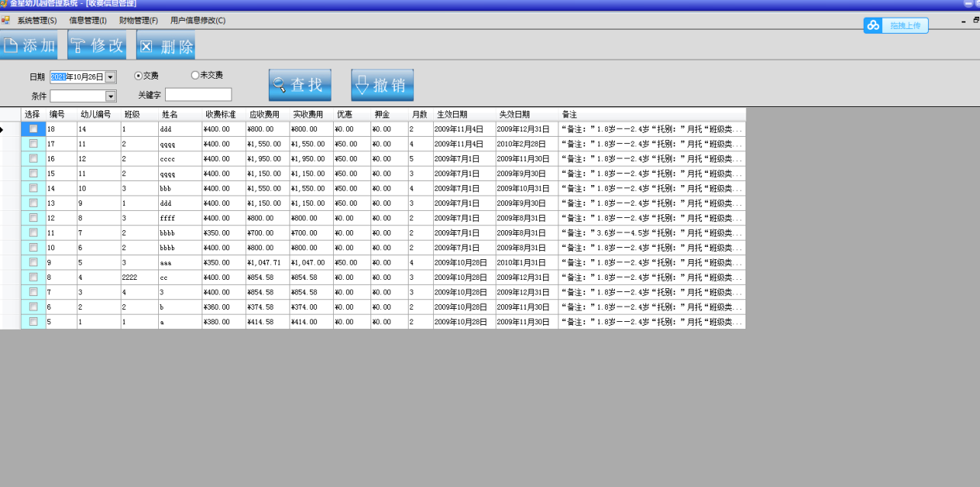This screenshot has width=980, height=487.
Task: Click name cell "cccc" in row 16
Action: pyautogui.click(x=180, y=158)
